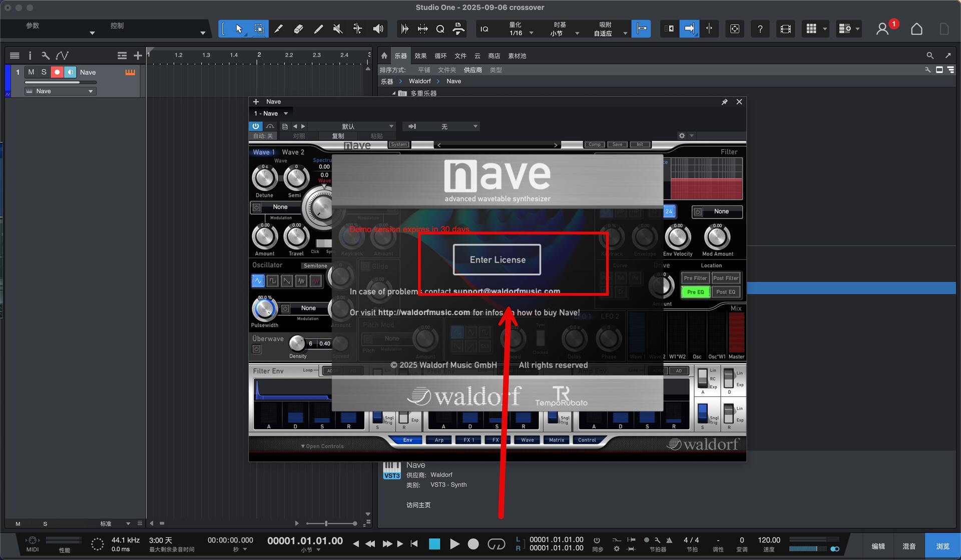Toggle the loop button in transport
Viewport: 961px width, 560px height.
tap(496, 543)
